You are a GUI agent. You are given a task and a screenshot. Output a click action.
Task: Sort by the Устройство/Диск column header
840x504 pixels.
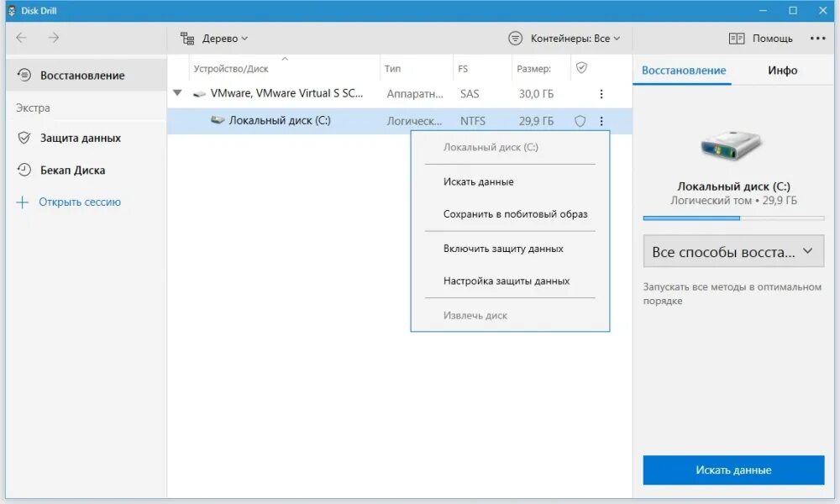(231, 69)
